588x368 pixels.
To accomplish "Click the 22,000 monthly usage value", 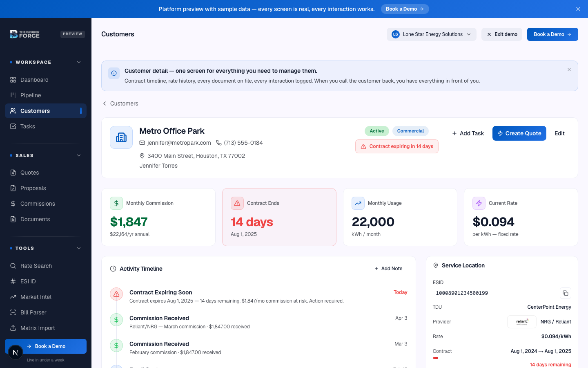I will click(x=373, y=222).
